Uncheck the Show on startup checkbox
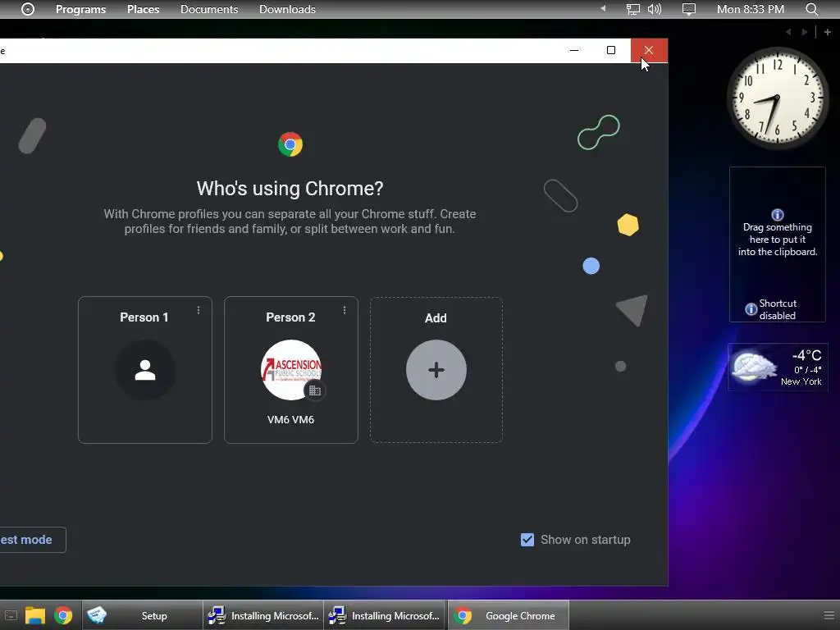 (527, 540)
